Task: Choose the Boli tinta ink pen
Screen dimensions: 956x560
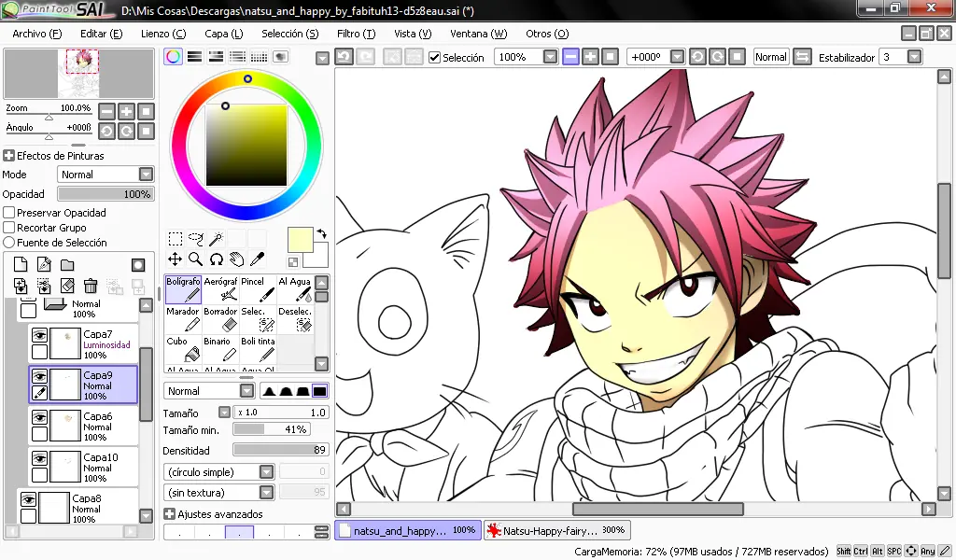Action: point(258,348)
